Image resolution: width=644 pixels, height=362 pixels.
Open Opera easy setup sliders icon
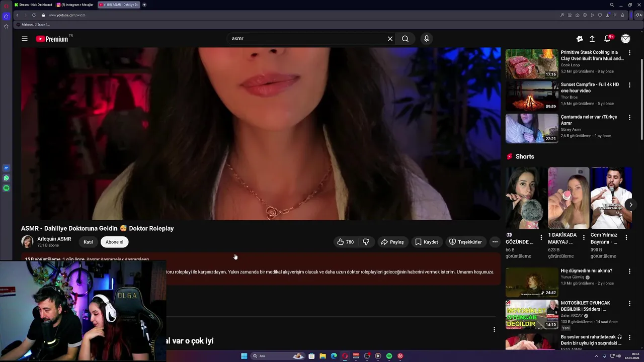click(x=615, y=15)
